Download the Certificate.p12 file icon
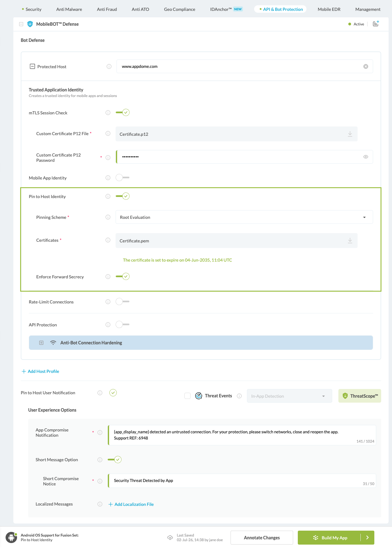Image resolution: width=392 pixels, height=548 pixels. (350, 134)
